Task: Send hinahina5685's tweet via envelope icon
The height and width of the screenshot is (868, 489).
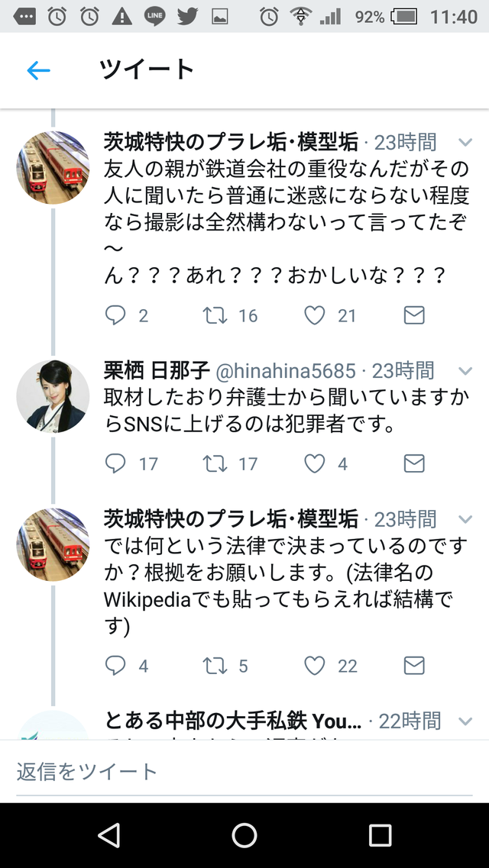Action: pyautogui.click(x=414, y=463)
